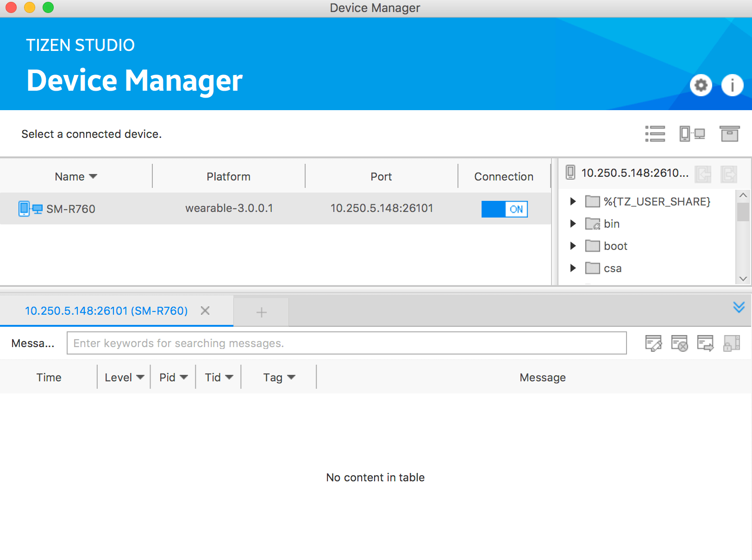Click the Message column header
This screenshot has width=752, height=560.
[543, 377]
